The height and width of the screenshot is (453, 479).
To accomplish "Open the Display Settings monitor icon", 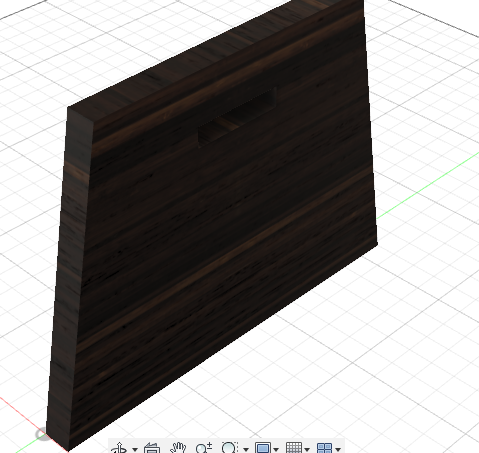I will (x=263, y=448).
